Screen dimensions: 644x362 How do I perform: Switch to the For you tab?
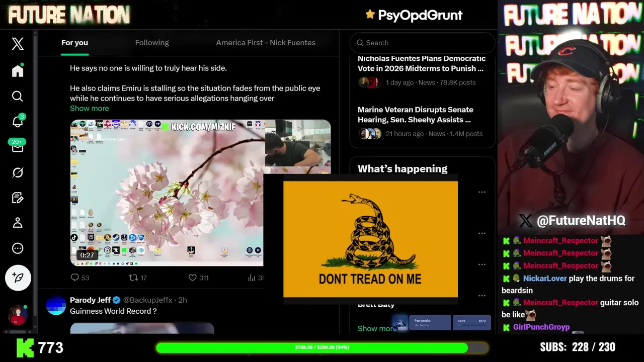74,43
